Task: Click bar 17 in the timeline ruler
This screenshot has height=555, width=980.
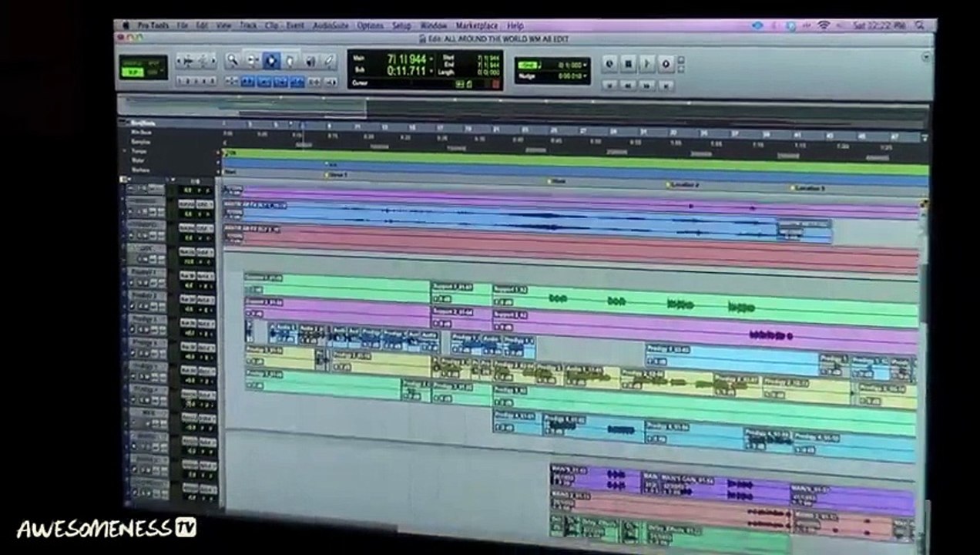Action: tap(440, 128)
